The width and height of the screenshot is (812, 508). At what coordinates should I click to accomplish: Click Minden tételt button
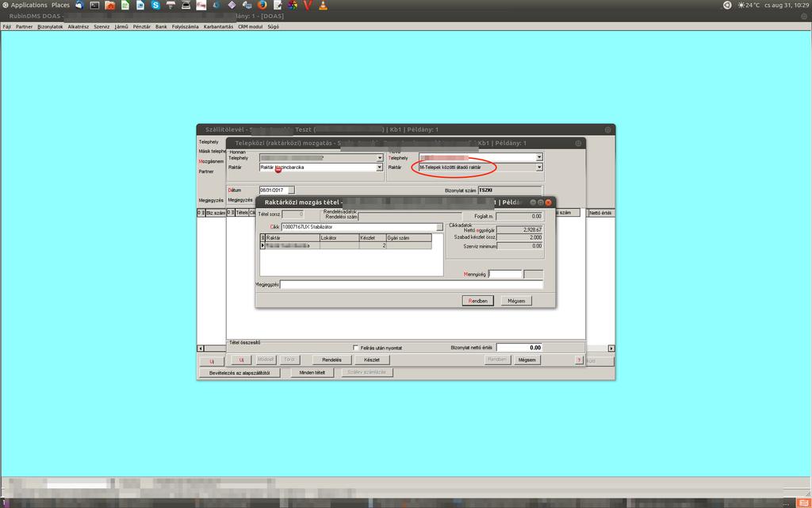click(x=312, y=373)
